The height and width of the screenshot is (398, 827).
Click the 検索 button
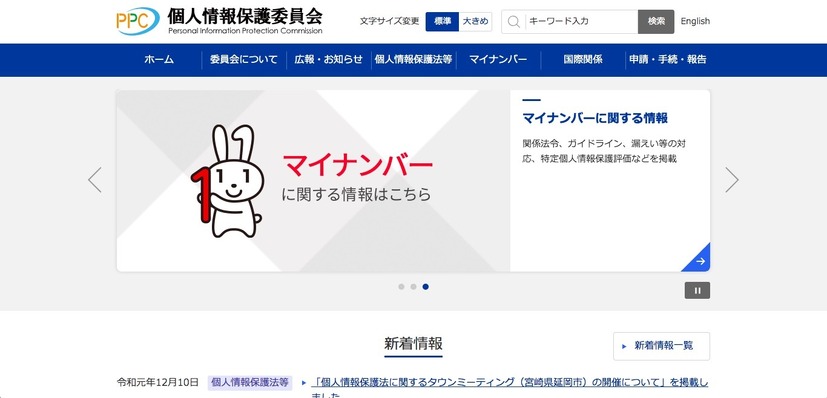656,22
